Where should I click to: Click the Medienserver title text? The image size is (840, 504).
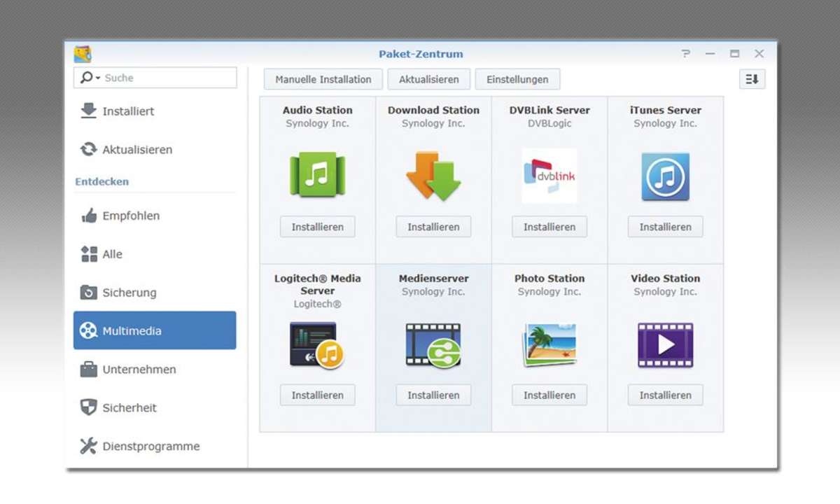pos(433,278)
